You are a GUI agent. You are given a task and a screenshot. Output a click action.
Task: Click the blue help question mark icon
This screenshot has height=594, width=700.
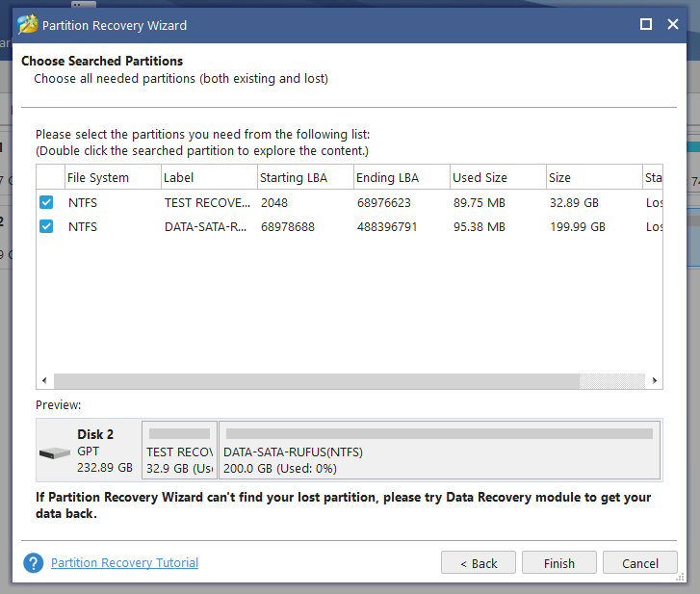point(34,563)
